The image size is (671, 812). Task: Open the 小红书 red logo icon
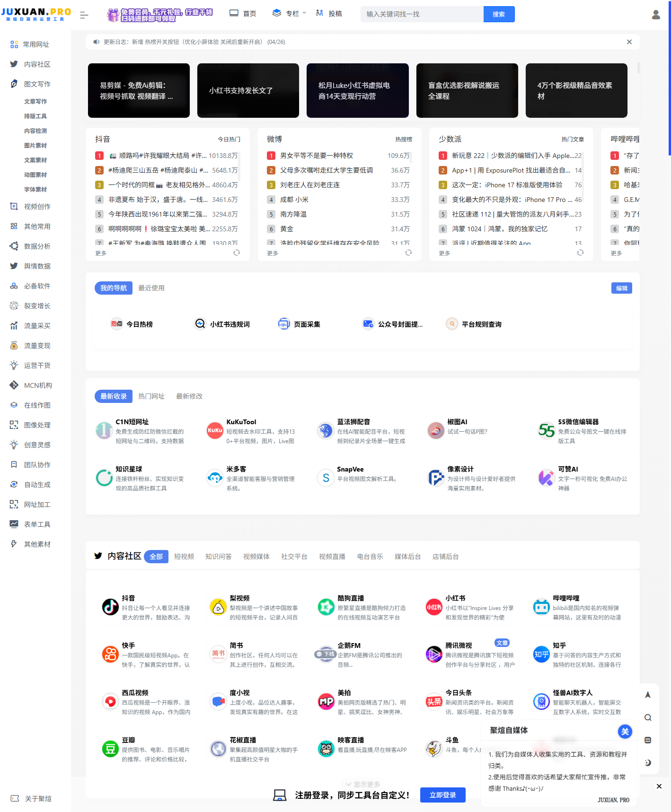(x=434, y=607)
